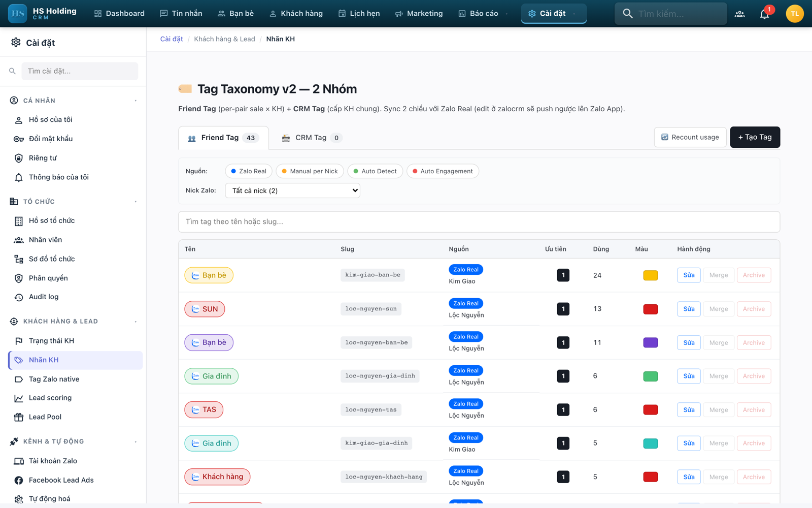Click the search magnifier icon in top bar
The image size is (812, 508).
click(x=628, y=14)
